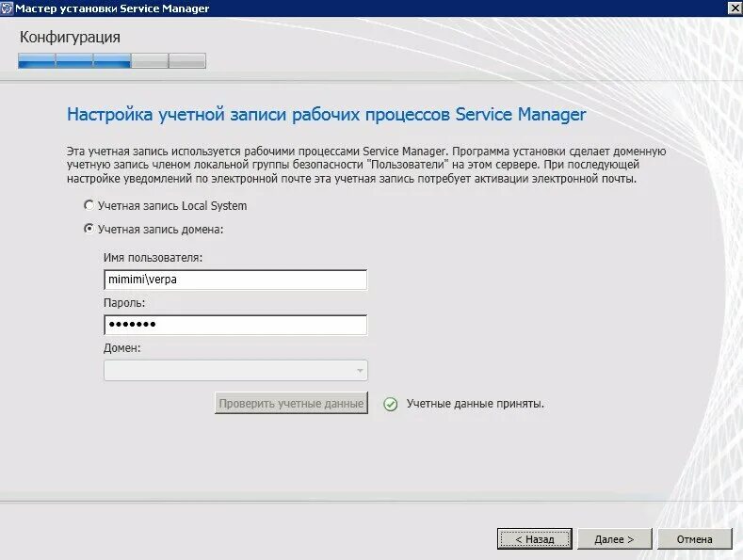
Task: Click the Домен label
Action: (x=121, y=347)
